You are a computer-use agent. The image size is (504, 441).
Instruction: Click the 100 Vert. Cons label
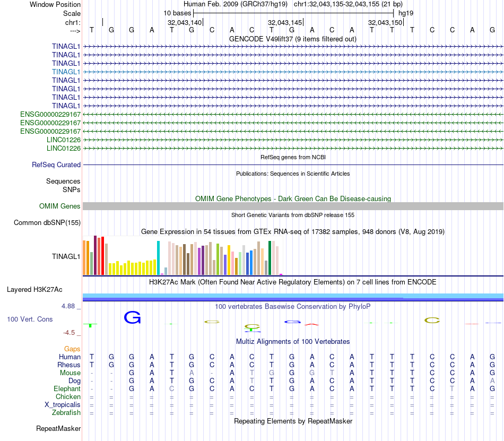[x=30, y=319]
